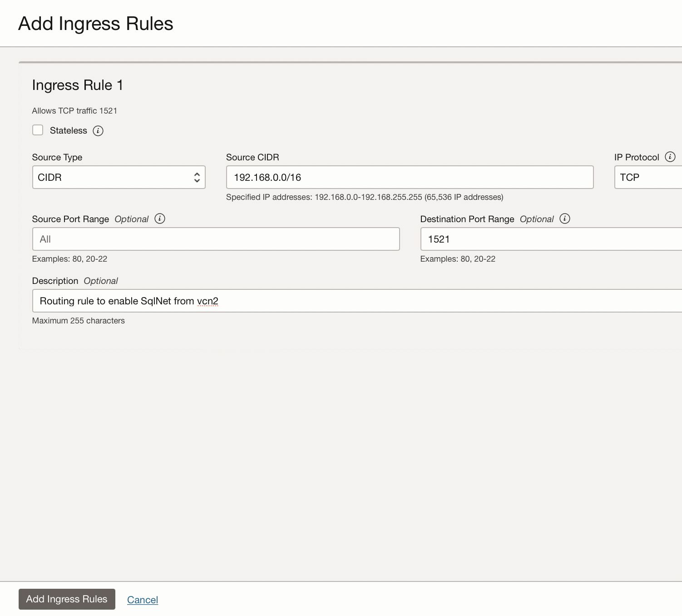Show info for Source Port Range

(160, 219)
